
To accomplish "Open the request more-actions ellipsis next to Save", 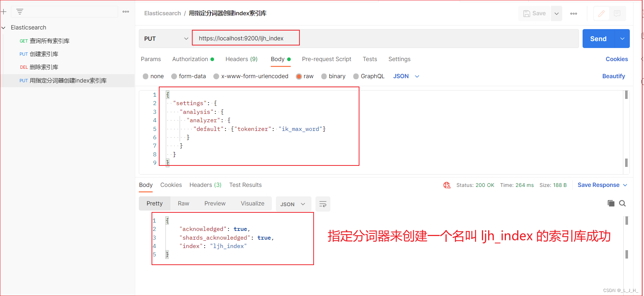I will click(x=573, y=13).
